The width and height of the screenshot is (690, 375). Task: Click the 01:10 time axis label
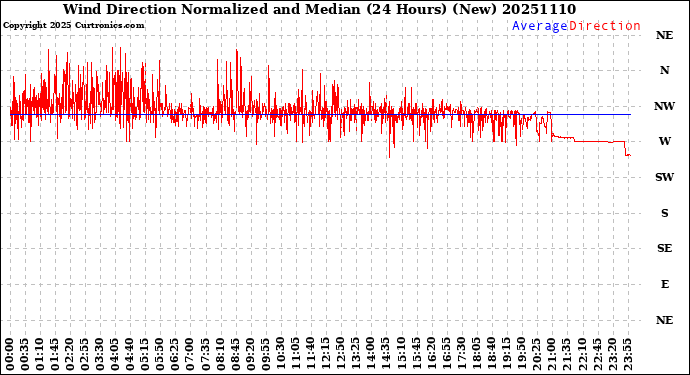click(x=40, y=355)
